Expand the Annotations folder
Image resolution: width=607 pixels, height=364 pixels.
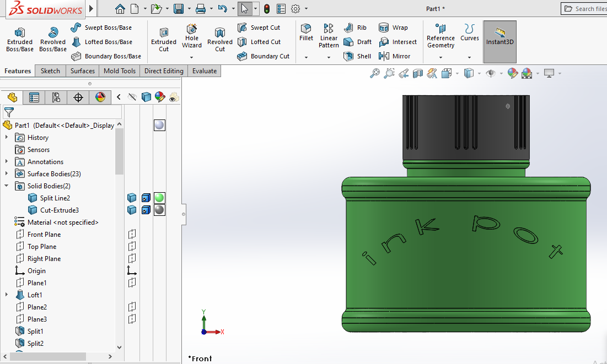point(7,162)
